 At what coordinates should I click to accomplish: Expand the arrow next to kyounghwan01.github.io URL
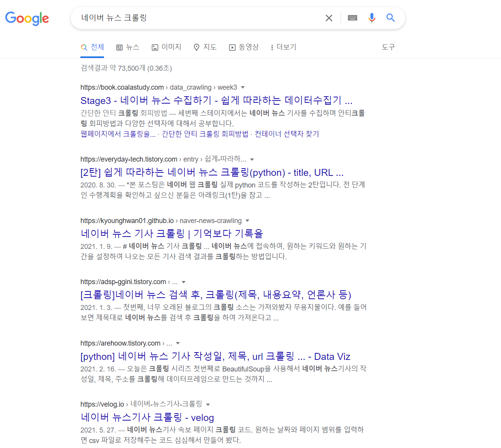tap(247, 221)
